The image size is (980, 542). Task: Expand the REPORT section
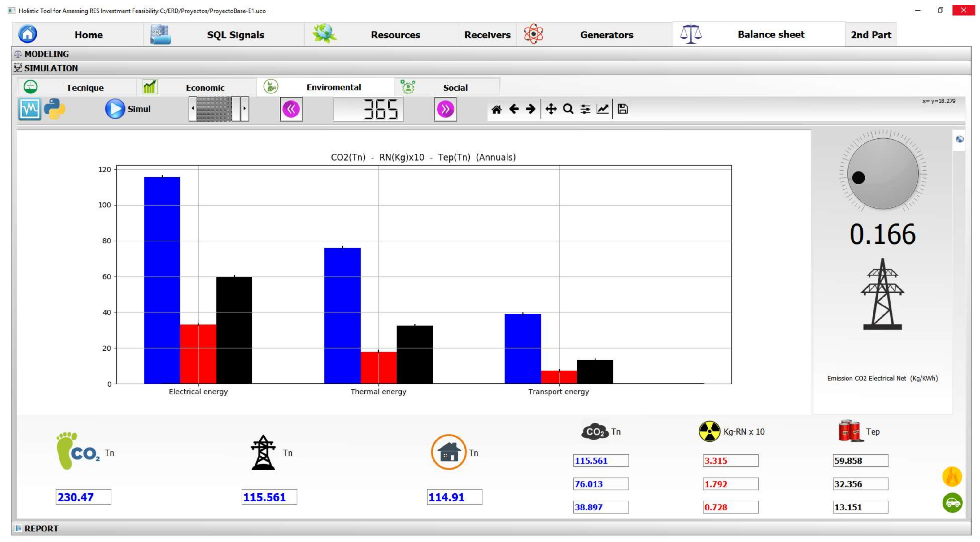point(41,528)
